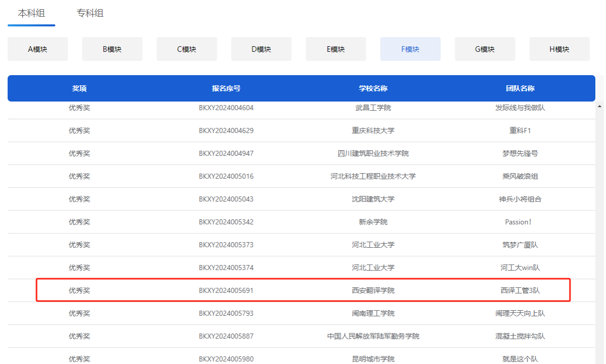Click the 奖项 column header
606x364 pixels.
79,88
